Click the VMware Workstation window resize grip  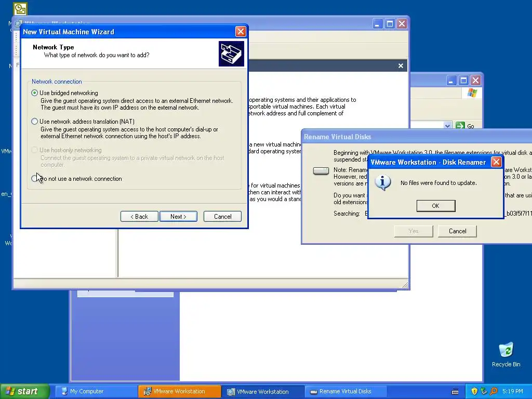(405, 285)
